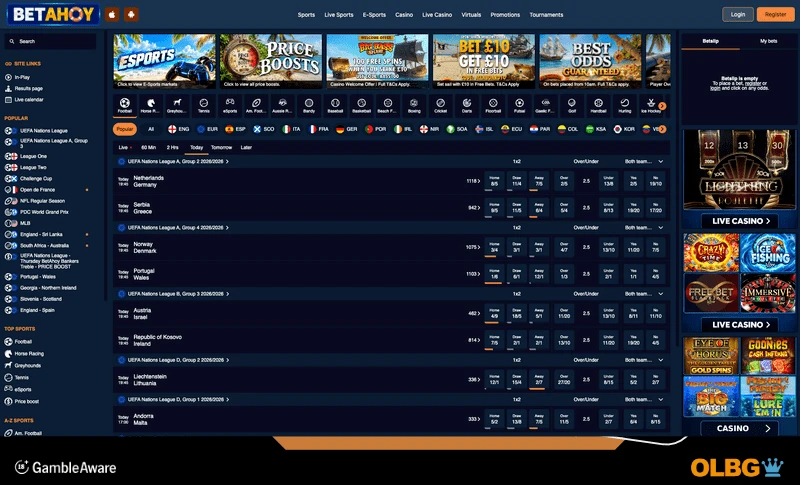800x485 pixels.
Task: Select the Handball sport icon
Action: click(x=598, y=106)
